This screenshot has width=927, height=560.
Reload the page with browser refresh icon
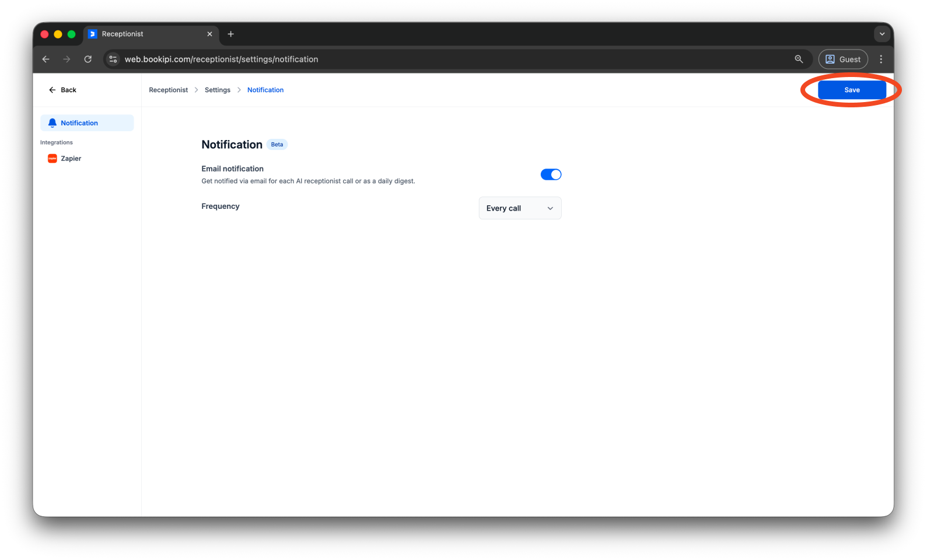point(88,59)
